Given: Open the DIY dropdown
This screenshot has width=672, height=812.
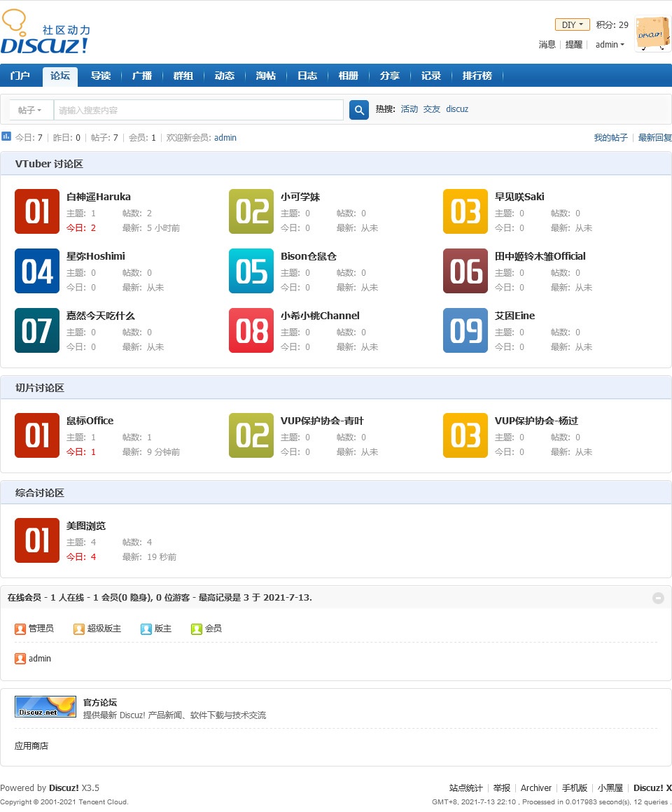Looking at the screenshot, I should tap(572, 24).
